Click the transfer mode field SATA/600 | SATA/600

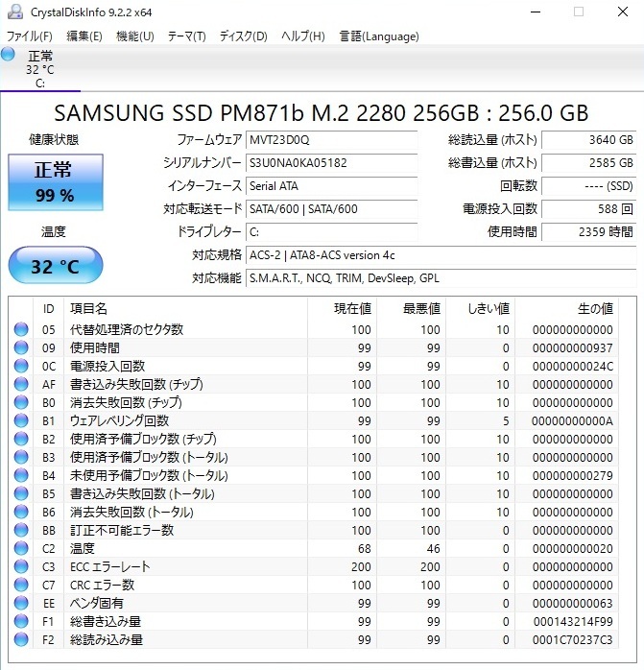pos(332,209)
